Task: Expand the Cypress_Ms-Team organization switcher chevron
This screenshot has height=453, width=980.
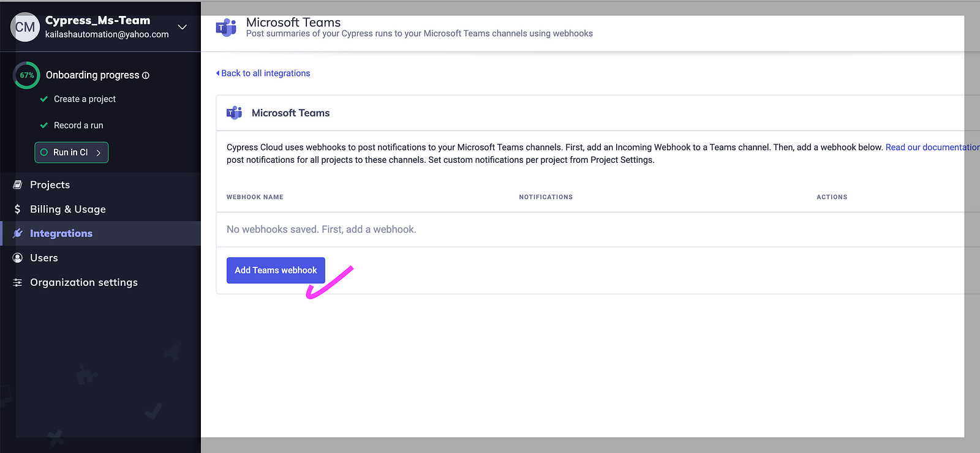Action: tap(182, 27)
